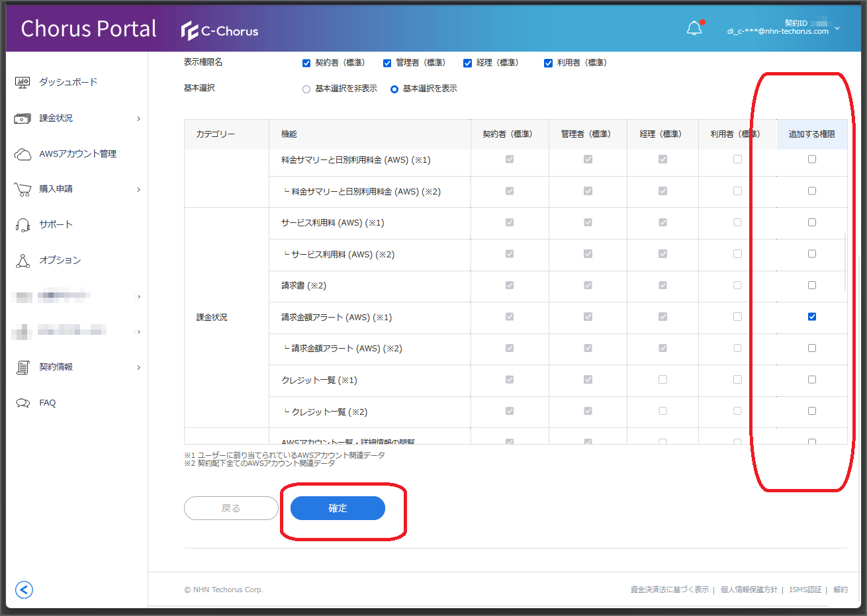Image resolution: width=867 pixels, height=616 pixels.
Task: Check 追加する権限 for クレジット一覧 (※1)
Action: pos(812,380)
